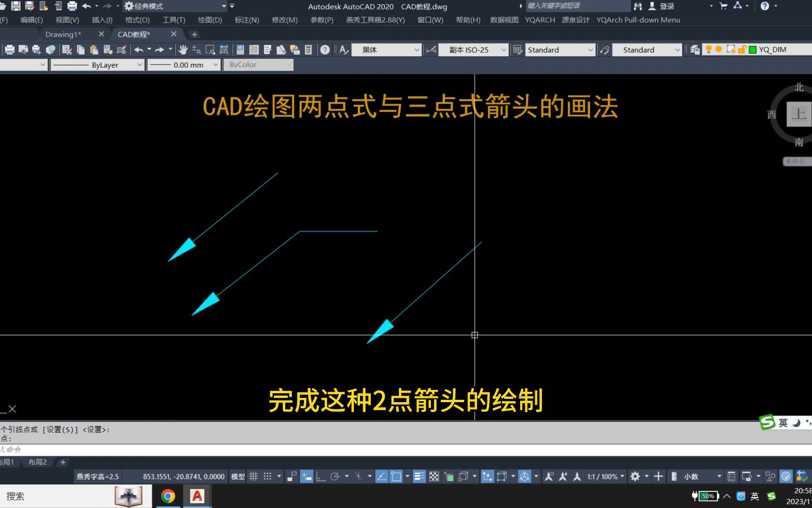Add a new drawing tab with plus
The height and width of the screenshot is (508, 812).
[x=194, y=34]
